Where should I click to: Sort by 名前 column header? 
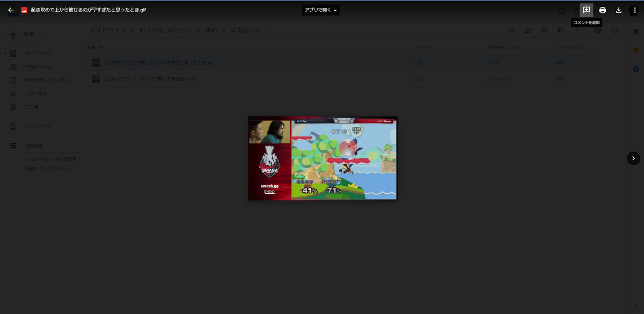click(x=91, y=48)
